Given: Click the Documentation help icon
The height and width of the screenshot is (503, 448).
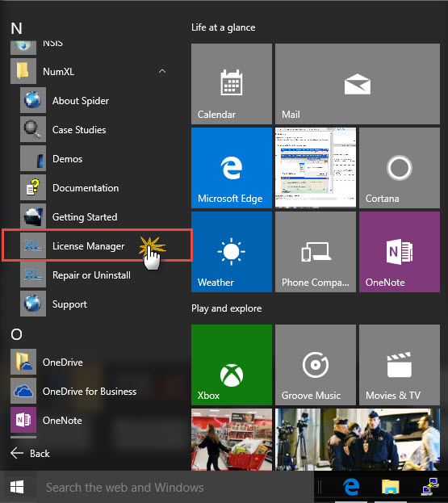Looking at the screenshot, I should 33,187.
